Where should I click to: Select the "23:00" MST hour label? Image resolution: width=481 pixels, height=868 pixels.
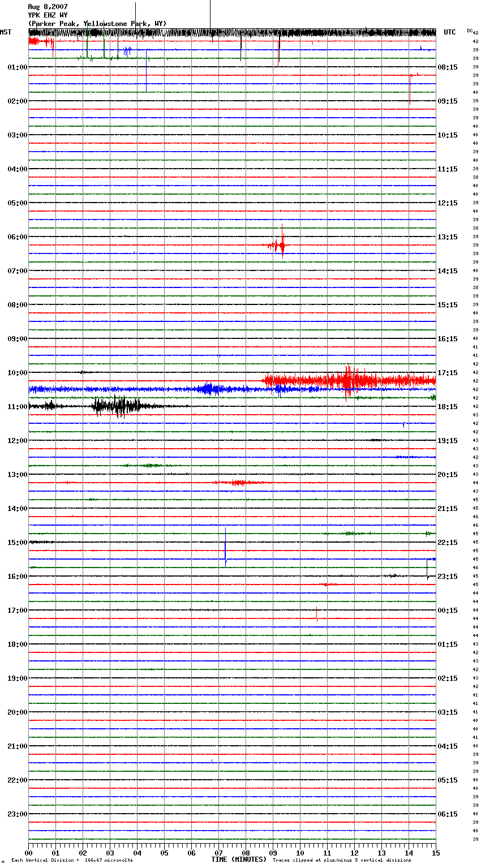pyautogui.click(x=17, y=814)
